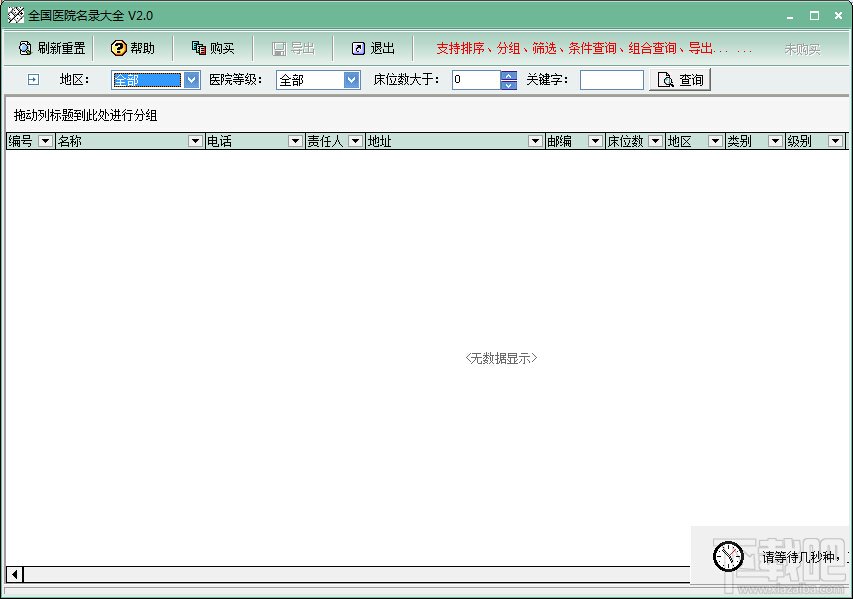Sort by the 电话 column header
This screenshot has height=599, width=853.
coord(246,141)
